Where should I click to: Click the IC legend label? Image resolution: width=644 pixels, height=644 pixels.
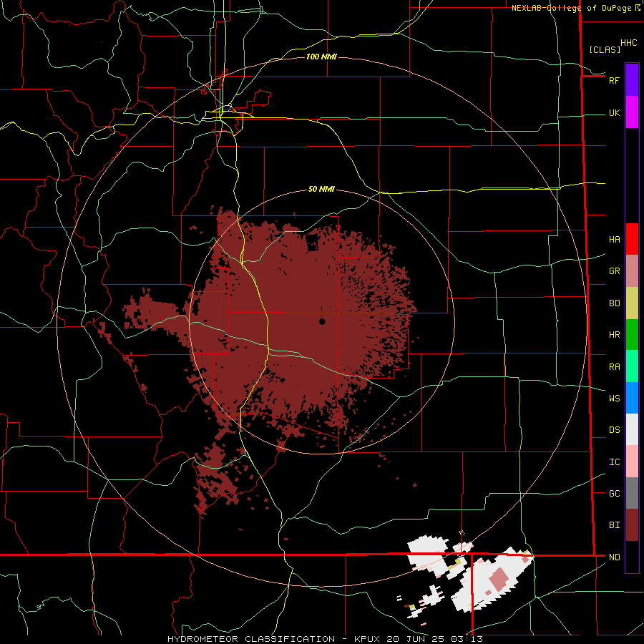tap(615, 462)
